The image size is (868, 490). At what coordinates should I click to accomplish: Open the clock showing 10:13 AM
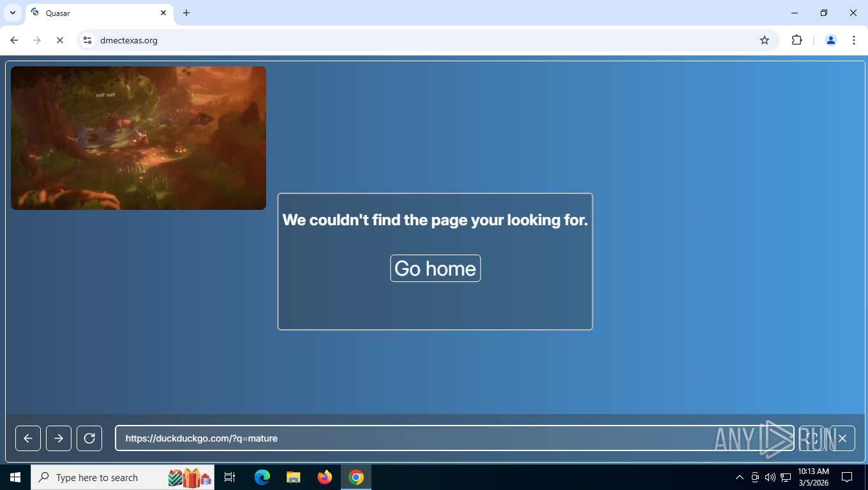813,477
